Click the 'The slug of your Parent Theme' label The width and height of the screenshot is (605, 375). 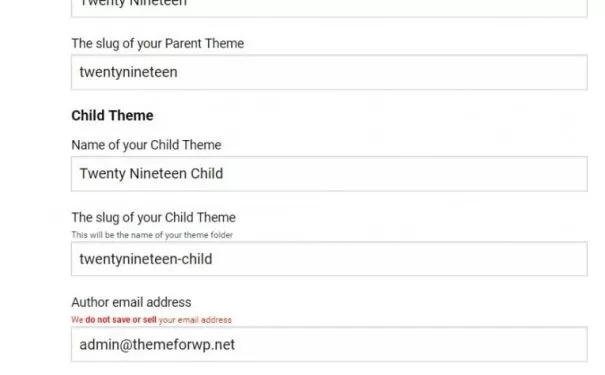pos(157,44)
